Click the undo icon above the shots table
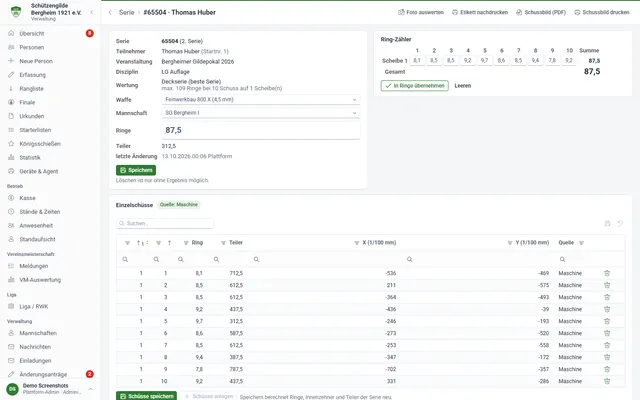The width and height of the screenshot is (640, 400). coord(620,223)
